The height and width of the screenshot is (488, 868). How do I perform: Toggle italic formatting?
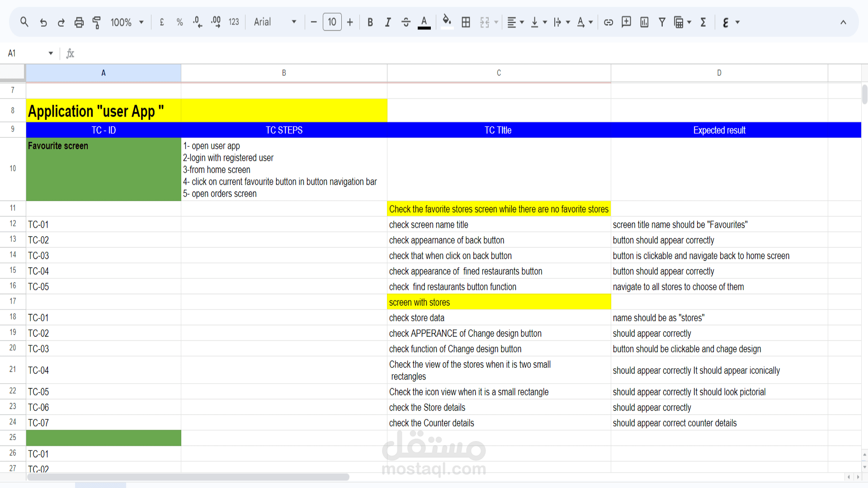pyautogui.click(x=387, y=22)
